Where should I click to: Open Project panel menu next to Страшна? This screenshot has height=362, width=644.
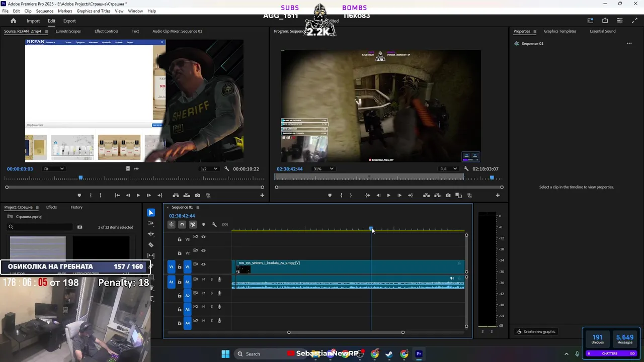[37, 207]
